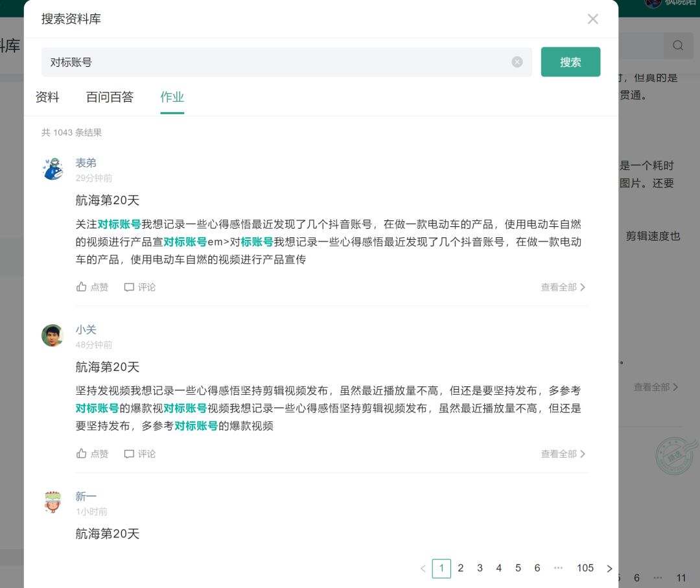The width and height of the screenshot is (700, 588).
Task: Switch to the 百问百答 tab
Action: pos(110,97)
